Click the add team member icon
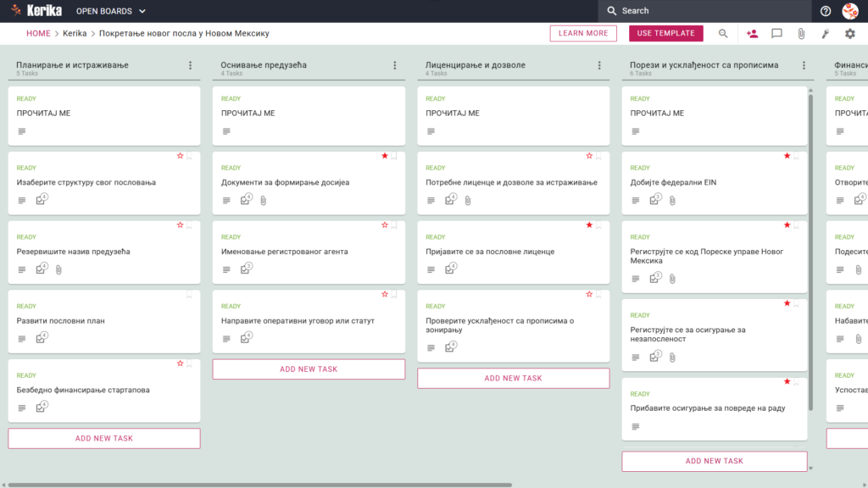Image resolution: width=868 pixels, height=488 pixels. pos(752,34)
